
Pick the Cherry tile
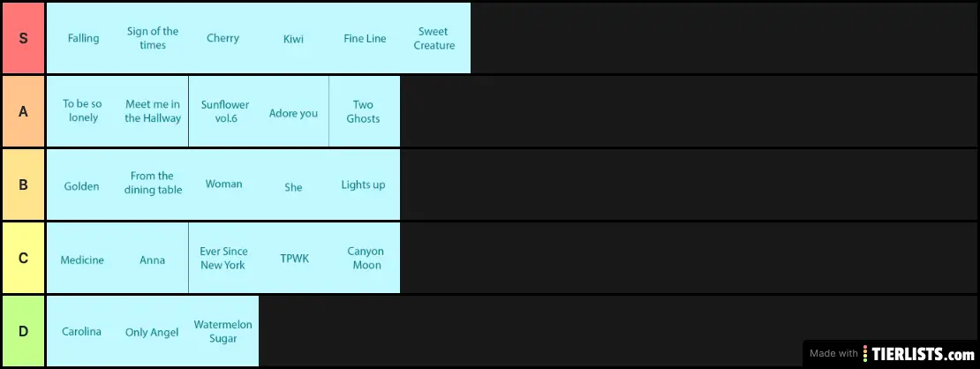(223, 38)
